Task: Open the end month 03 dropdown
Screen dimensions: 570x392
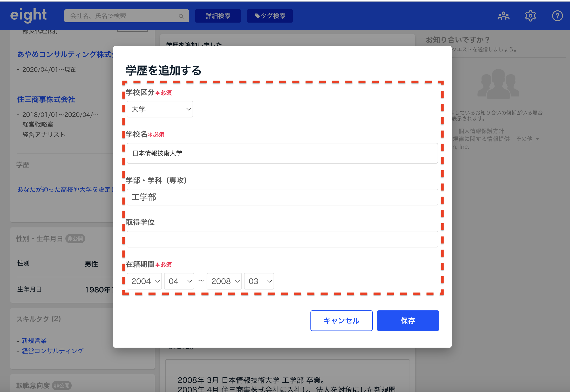Action: (259, 281)
